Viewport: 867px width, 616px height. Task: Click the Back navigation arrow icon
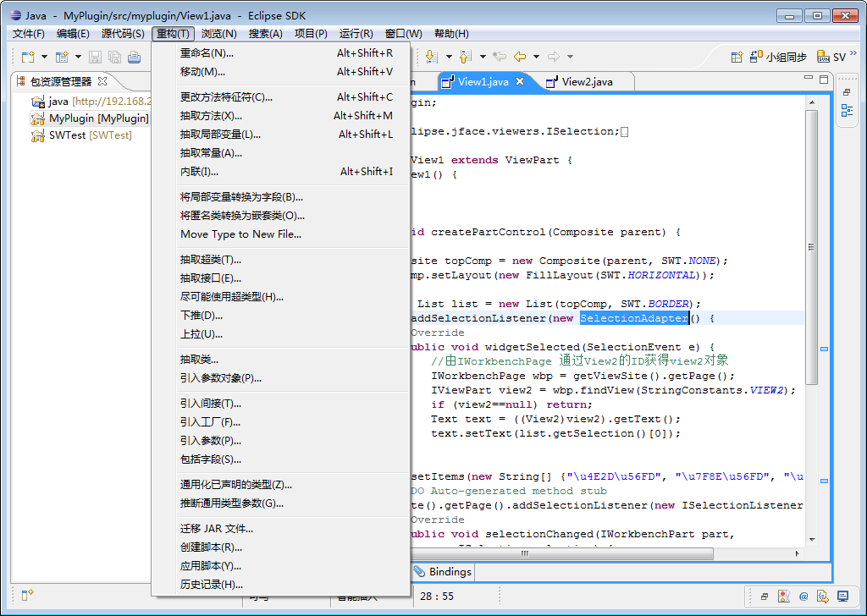[x=519, y=57]
